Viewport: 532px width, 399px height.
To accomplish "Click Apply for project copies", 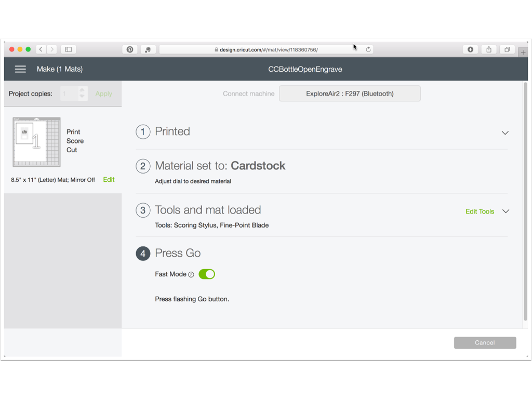I will (103, 94).
